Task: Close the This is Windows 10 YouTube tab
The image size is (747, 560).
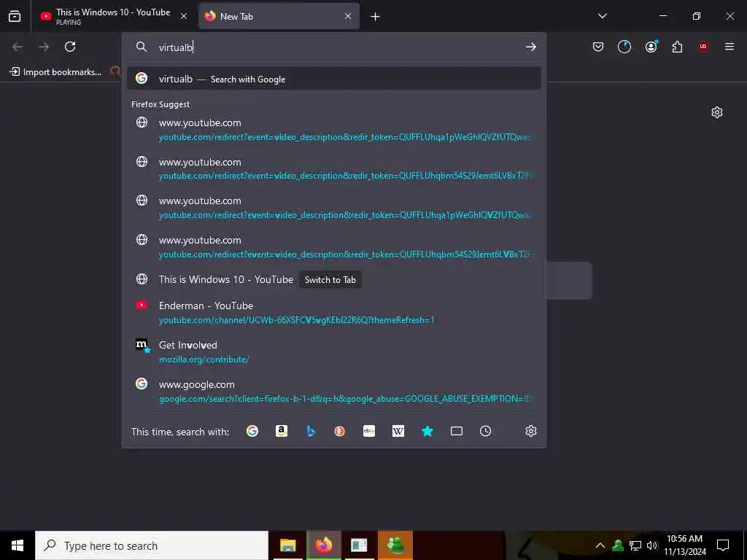Action: 184,16
